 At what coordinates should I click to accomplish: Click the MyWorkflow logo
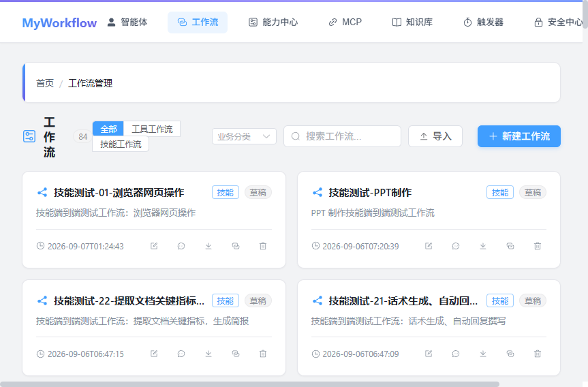59,23
